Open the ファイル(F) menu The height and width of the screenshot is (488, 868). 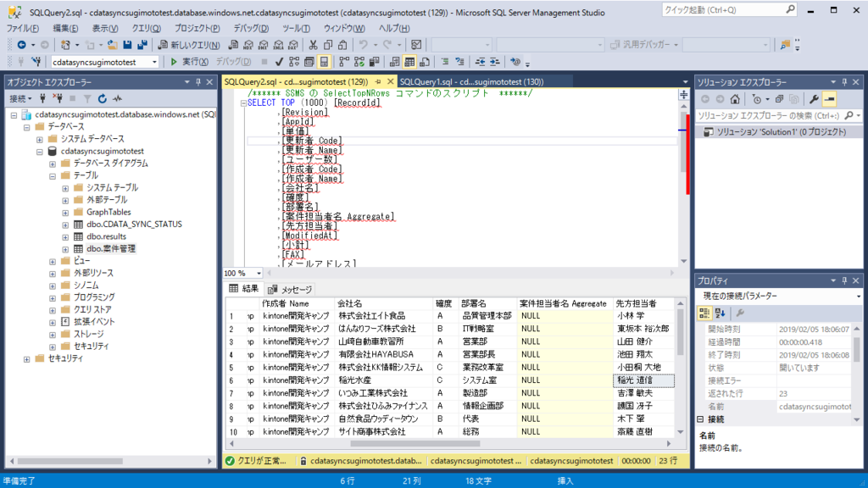(23, 28)
